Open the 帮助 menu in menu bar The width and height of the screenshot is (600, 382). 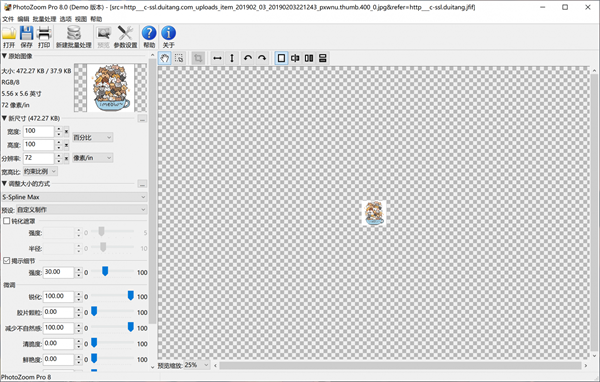96,19
